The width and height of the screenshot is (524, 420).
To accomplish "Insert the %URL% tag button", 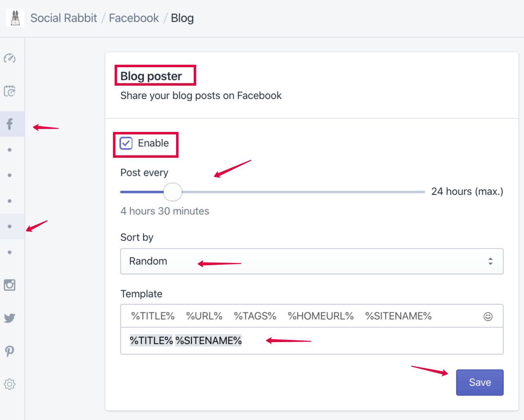I will pyautogui.click(x=204, y=316).
